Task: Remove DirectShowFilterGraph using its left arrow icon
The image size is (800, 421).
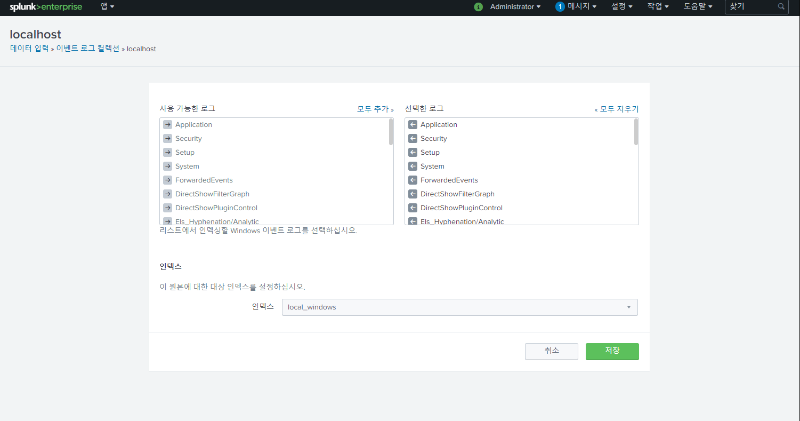Action: pos(412,194)
